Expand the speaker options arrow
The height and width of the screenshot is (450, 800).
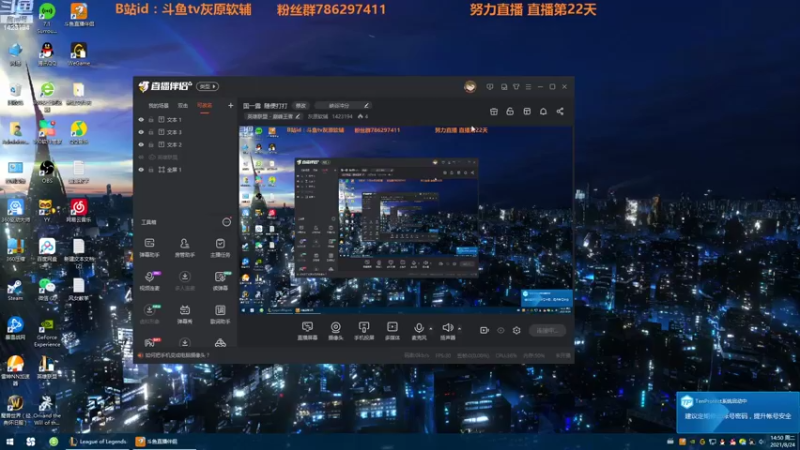click(460, 329)
